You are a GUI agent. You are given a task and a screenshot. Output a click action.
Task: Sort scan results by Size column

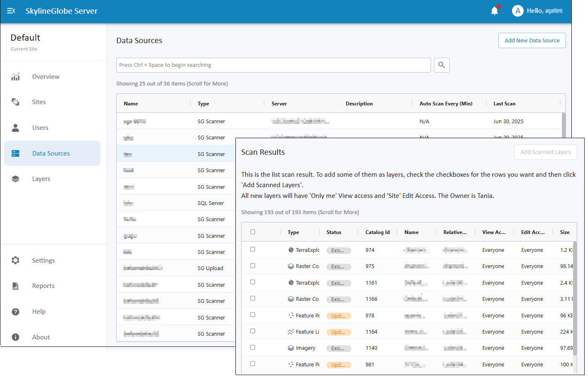tap(565, 232)
